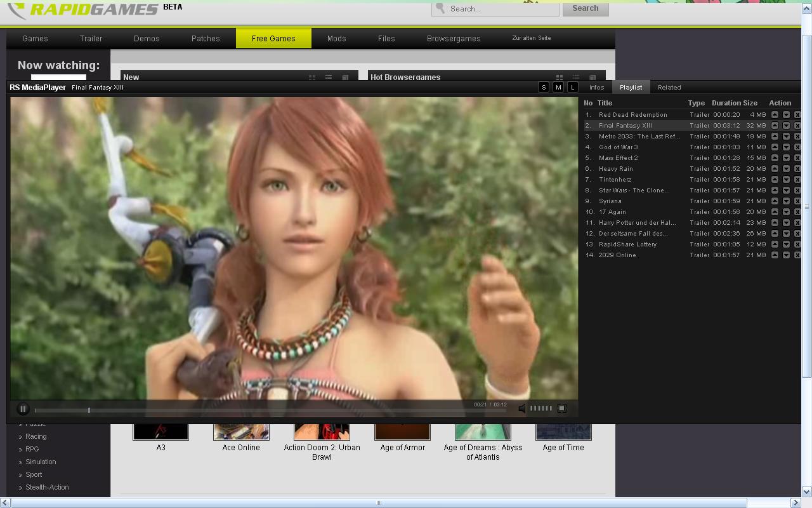Open Browsergames in the nav bar
The image size is (812, 508).
(x=454, y=38)
